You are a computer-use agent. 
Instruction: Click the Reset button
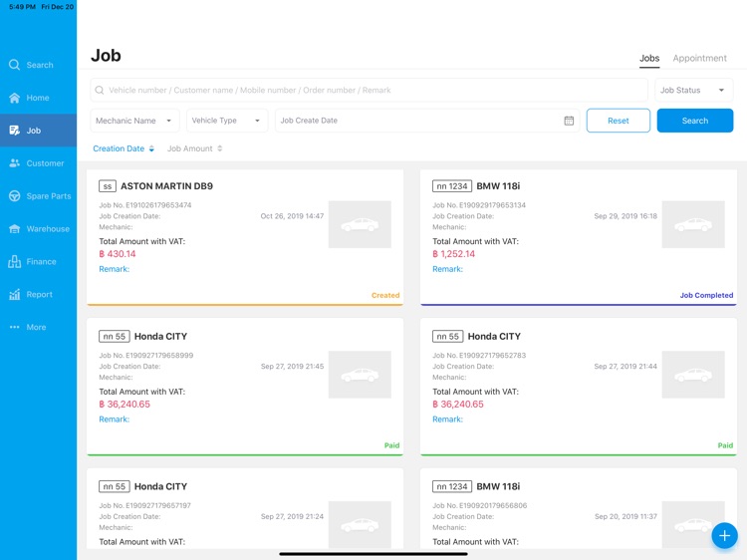click(618, 121)
